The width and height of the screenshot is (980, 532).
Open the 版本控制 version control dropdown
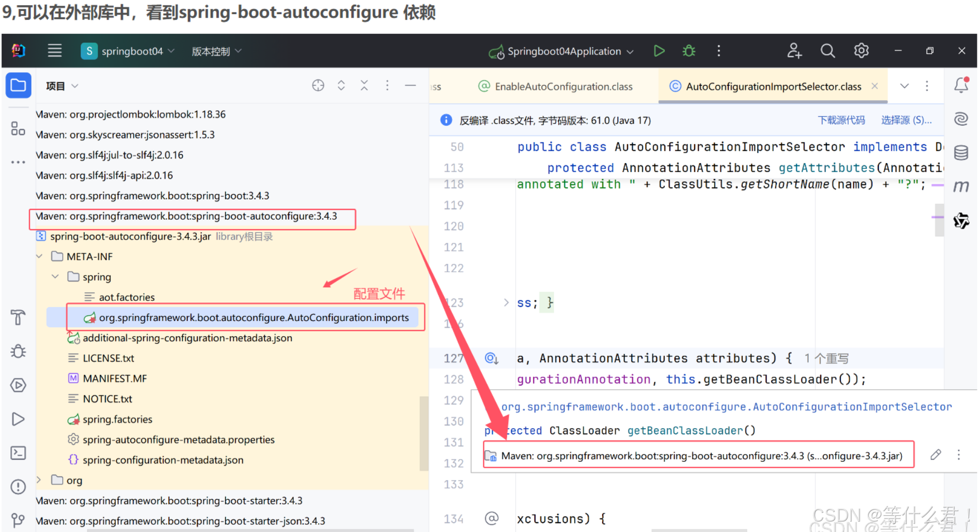(216, 51)
